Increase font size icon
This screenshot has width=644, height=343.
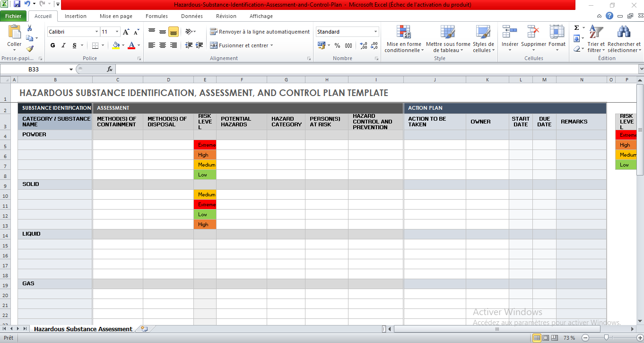tap(126, 32)
